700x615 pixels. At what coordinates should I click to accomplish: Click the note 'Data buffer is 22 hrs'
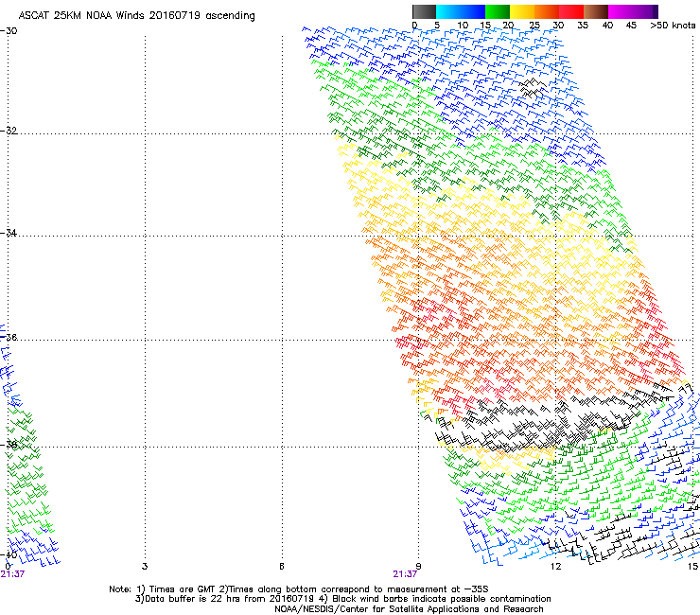tap(193, 599)
